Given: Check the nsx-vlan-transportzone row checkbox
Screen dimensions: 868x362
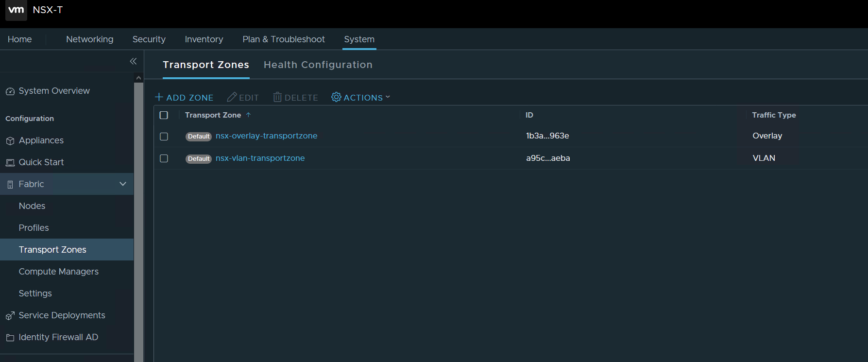Looking at the screenshot, I should click(x=164, y=158).
